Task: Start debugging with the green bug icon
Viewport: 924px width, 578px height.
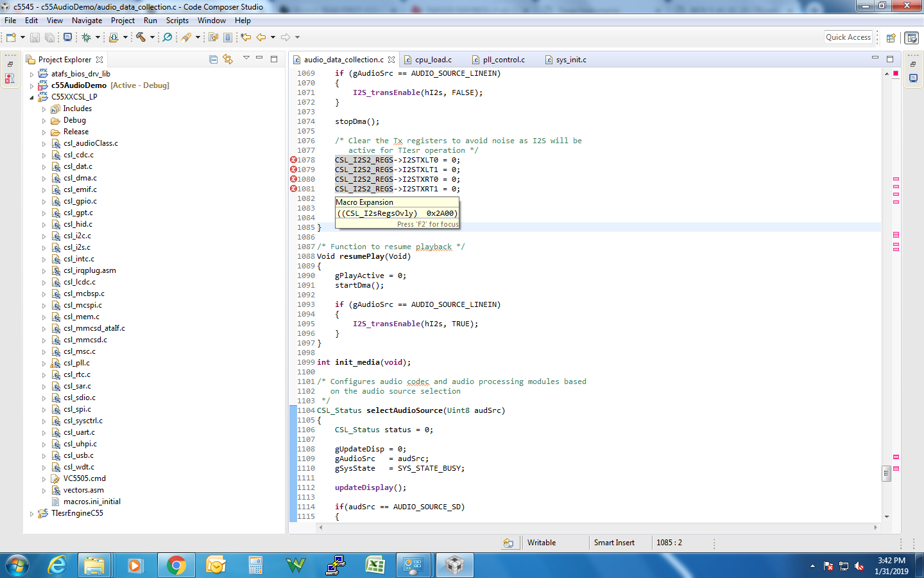Action: pos(86,37)
